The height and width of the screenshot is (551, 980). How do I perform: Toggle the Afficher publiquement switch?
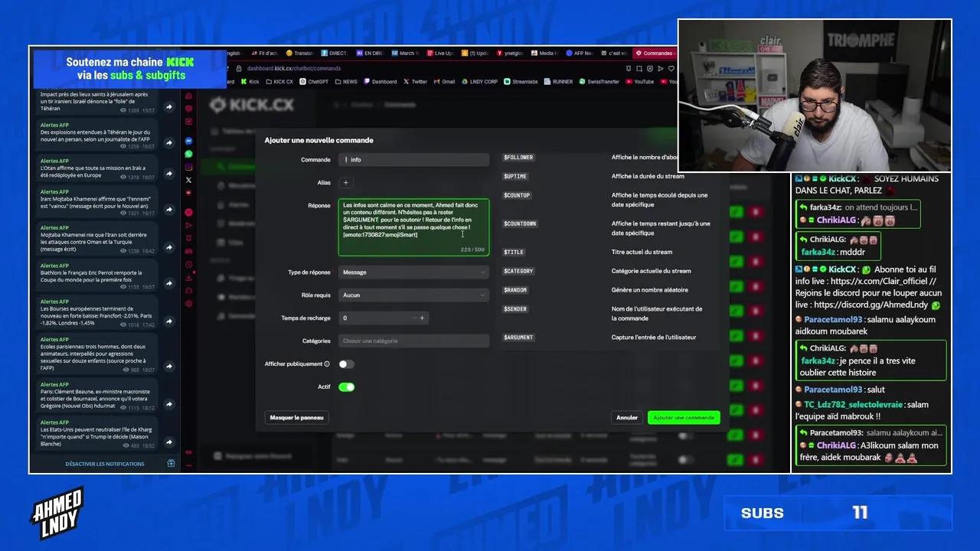pyautogui.click(x=347, y=364)
